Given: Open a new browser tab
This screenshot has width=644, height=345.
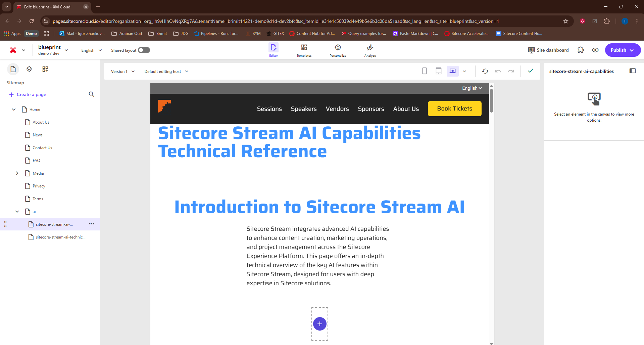Looking at the screenshot, I should 98,7.
